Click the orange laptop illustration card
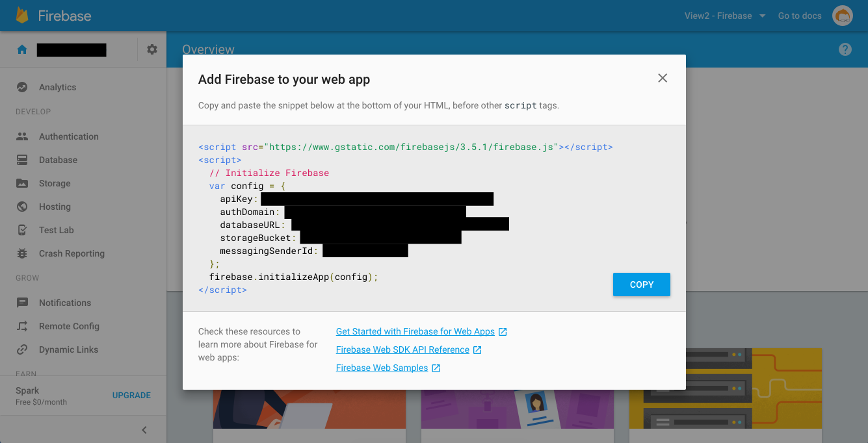 coord(309,409)
